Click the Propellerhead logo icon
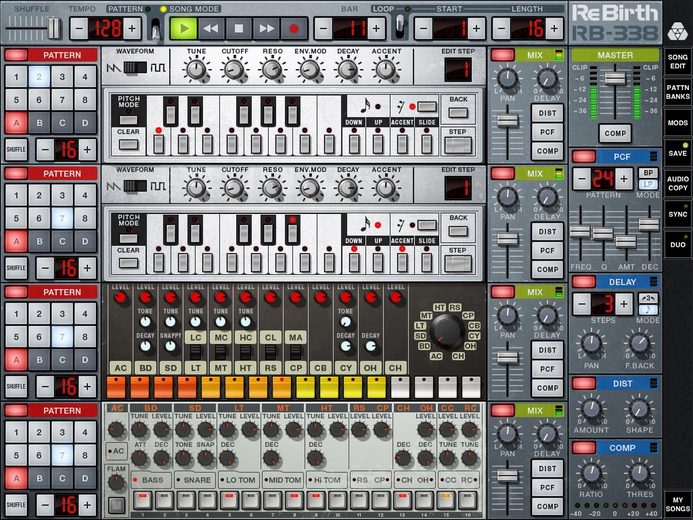Viewport: 693px width, 520px height. tap(676, 32)
